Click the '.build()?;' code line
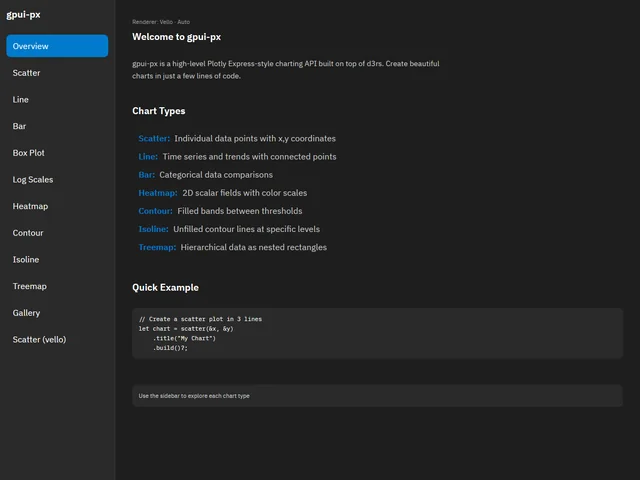 point(170,348)
